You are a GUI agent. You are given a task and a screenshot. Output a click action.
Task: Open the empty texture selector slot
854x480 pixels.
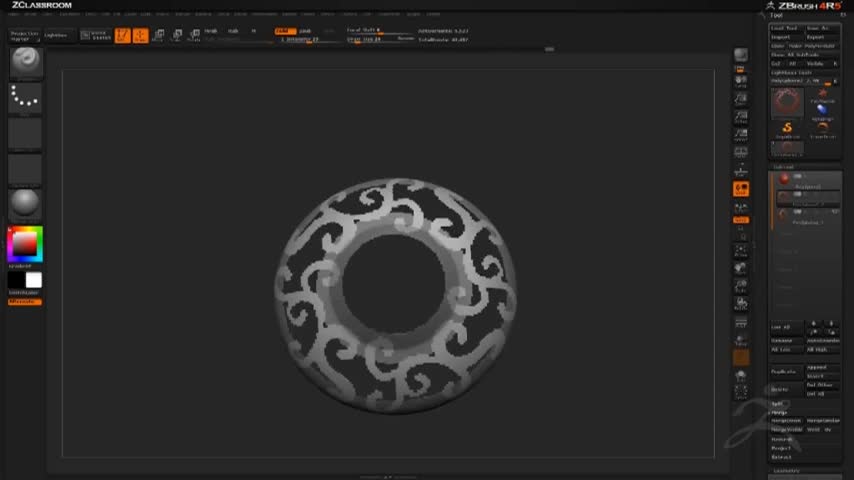pyautogui.click(x=25, y=169)
